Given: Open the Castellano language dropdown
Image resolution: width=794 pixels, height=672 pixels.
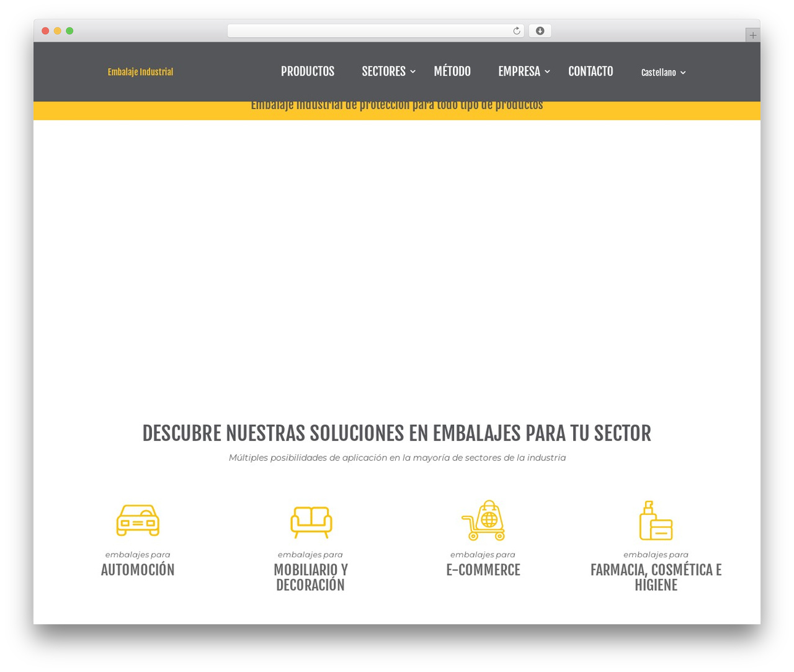Looking at the screenshot, I should click(663, 73).
